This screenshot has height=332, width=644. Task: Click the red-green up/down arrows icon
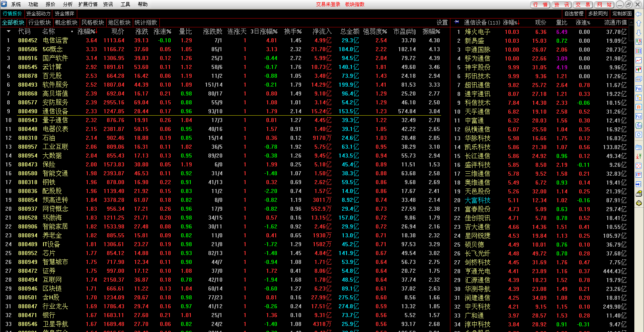tap(639, 157)
